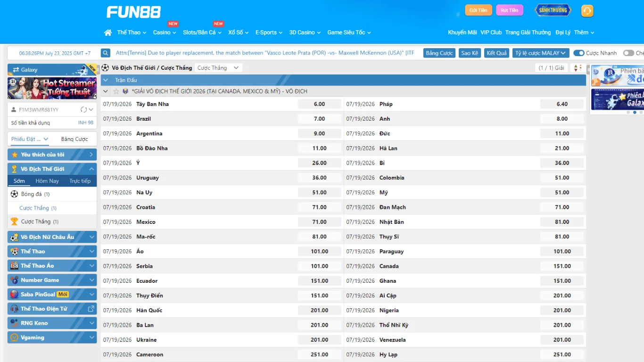Click the search magnifier icon
The width and height of the screenshot is (644, 362).
click(106, 53)
